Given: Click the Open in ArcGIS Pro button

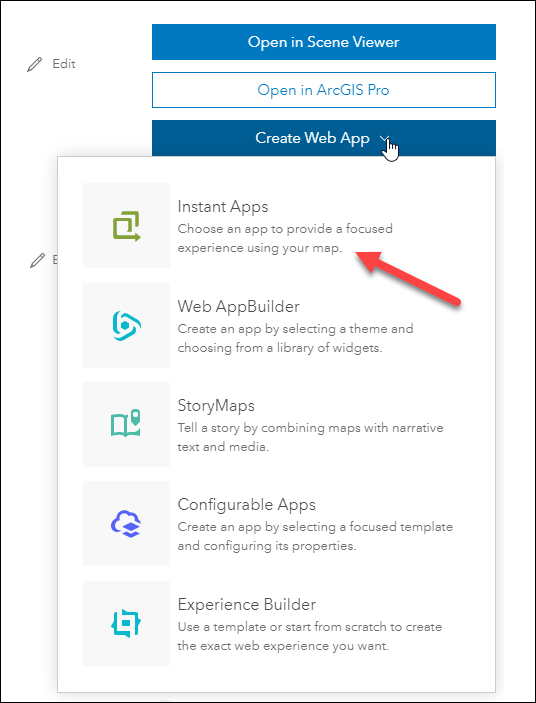Looking at the screenshot, I should (324, 90).
